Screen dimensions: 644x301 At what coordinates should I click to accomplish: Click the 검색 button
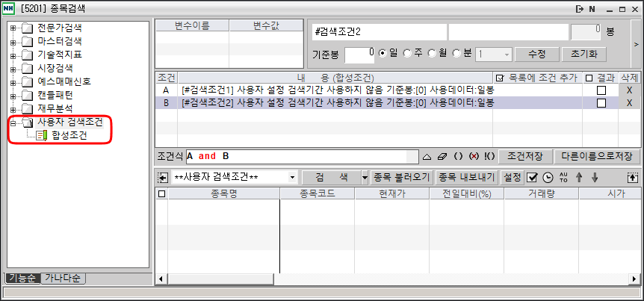coord(332,178)
